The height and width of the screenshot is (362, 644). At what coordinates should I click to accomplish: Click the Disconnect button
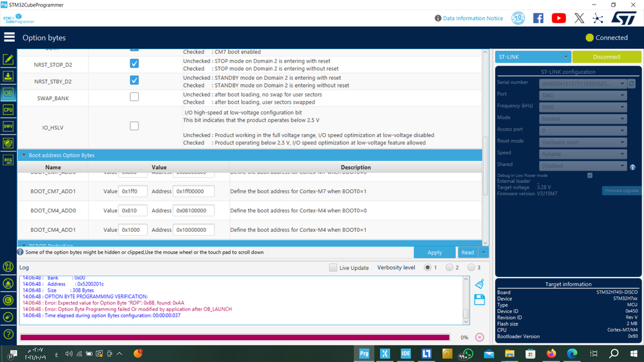coord(606,57)
